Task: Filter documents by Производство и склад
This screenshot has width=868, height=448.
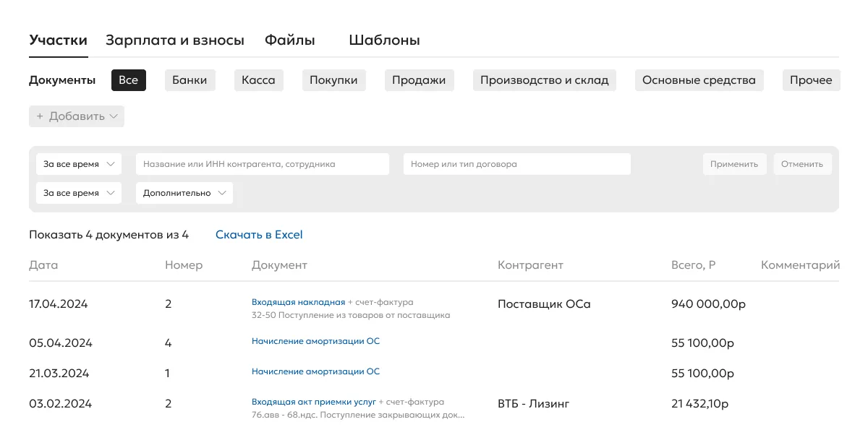Action: click(545, 80)
